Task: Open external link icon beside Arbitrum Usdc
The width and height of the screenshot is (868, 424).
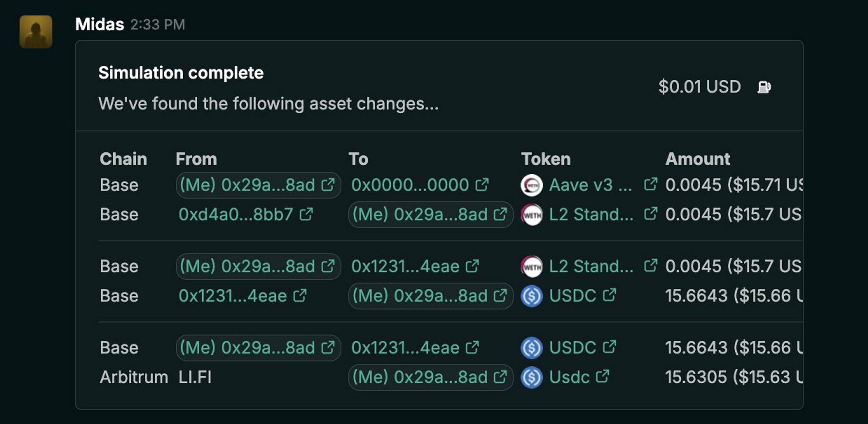Action: click(x=602, y=376)
